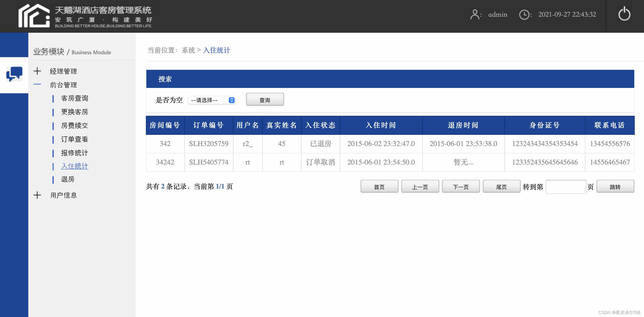Go to 房费续交 page
This screenshot has width=644, height=317.
(x=74, y=126)
